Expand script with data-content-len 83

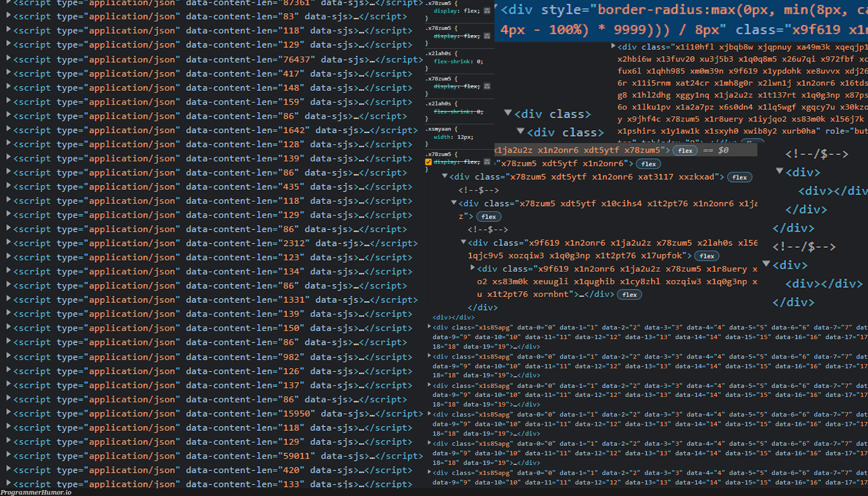point(8,16)
